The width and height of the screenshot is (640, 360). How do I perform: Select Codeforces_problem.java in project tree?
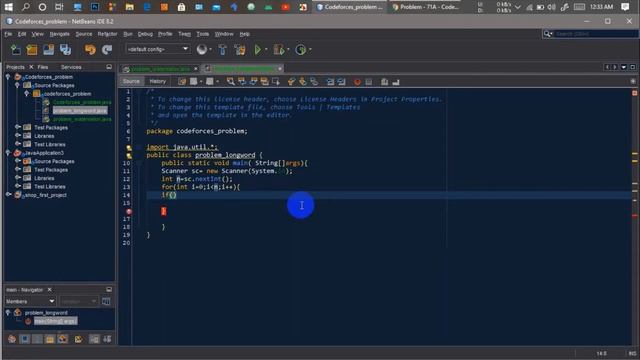[82, 102]
